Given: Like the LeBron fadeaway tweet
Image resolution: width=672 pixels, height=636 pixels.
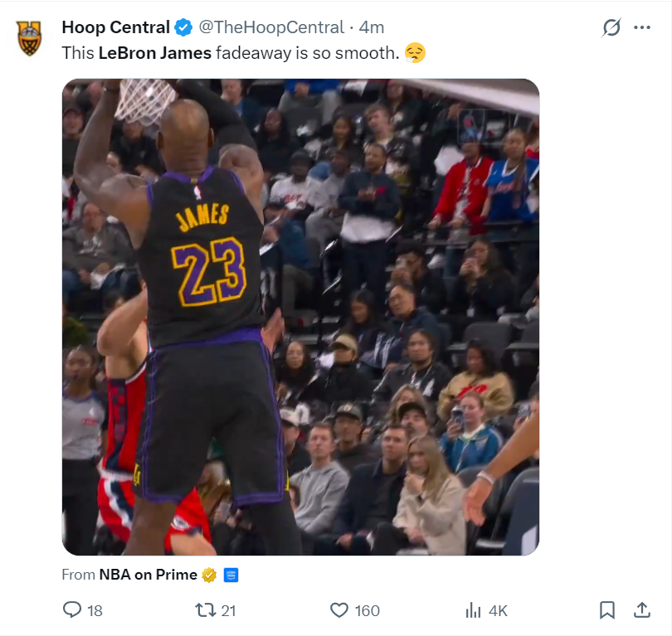Looking at the screenshot, I should click(x=339, y=610).
